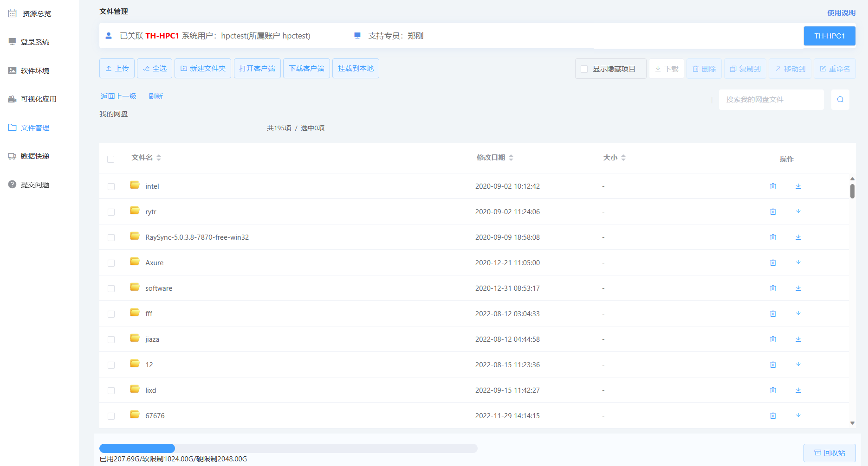This screenshot has height=466, width=868.
Task: Click the 全选 button
Action: 155,69
